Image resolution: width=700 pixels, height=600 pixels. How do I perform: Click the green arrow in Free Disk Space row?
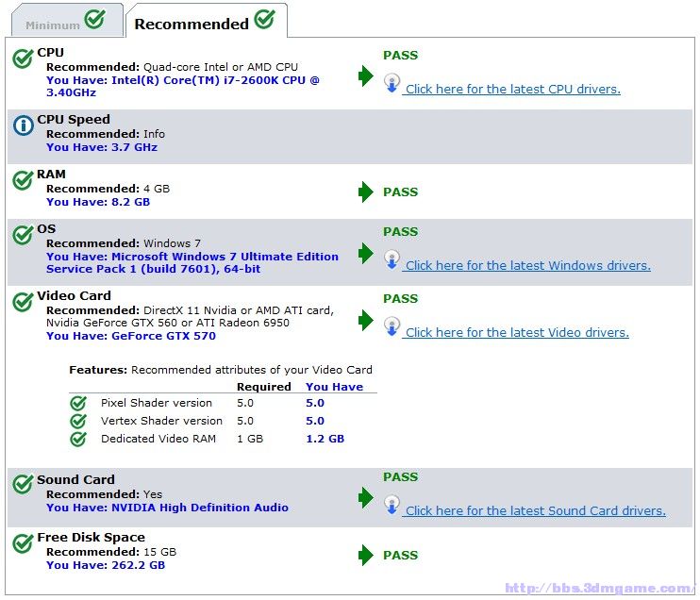[x=366, y=556]
